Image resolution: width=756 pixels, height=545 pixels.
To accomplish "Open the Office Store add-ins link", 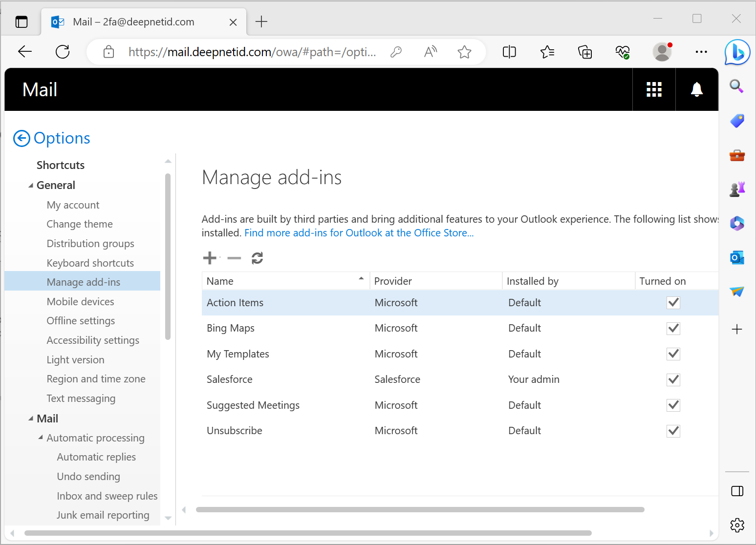I will [359, 233].
